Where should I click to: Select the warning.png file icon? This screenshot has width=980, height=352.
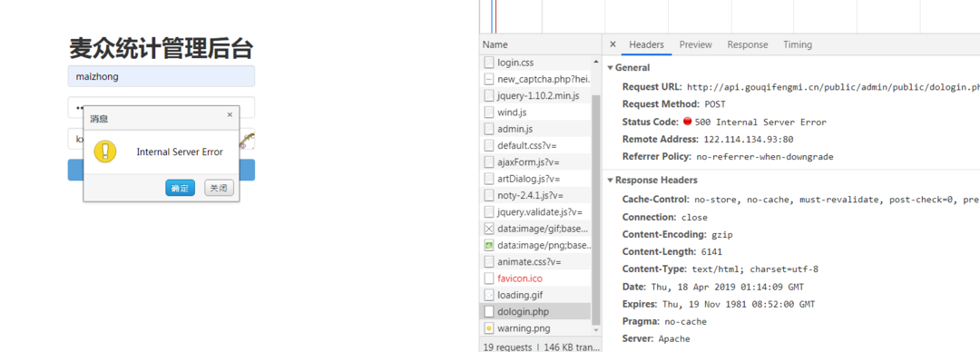[489, 328]
